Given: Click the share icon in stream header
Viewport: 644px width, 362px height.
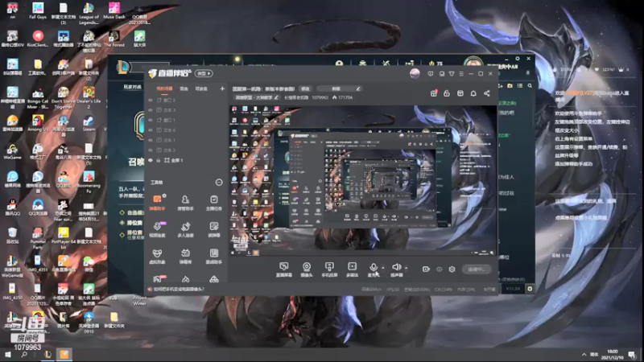Looking at the screenshot, I should click(487, 93).
